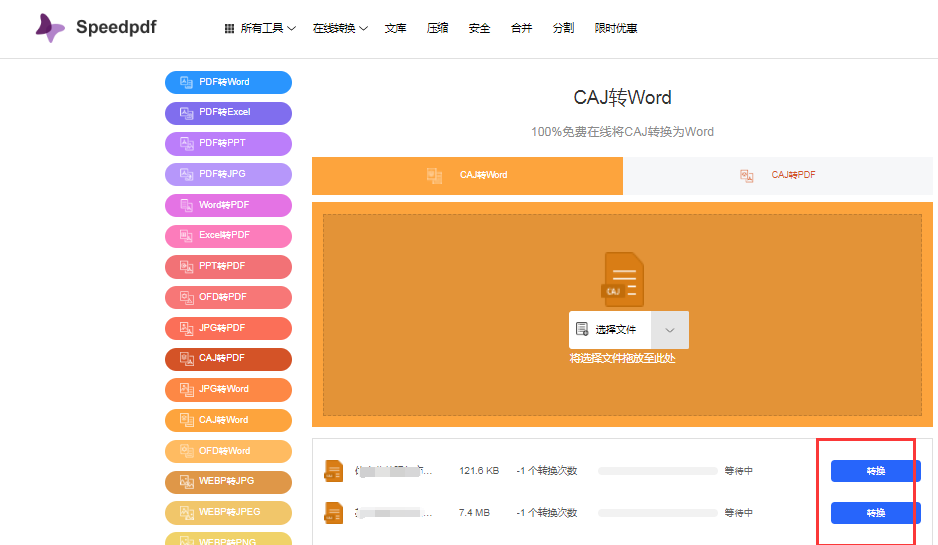The width and height of the screenshot is (938, 545).
Task: Click the 等待中 status of 121.6 KB file
Action: [739, 471]
